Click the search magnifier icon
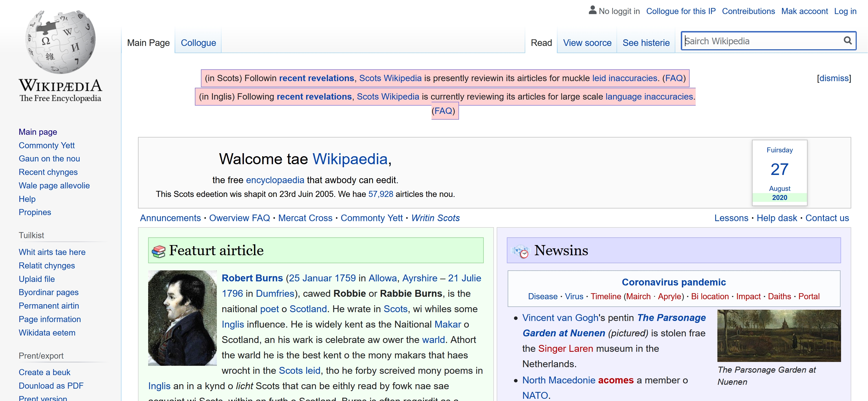The height and width of the screenshot is (401, 868). tap(848, 41)
